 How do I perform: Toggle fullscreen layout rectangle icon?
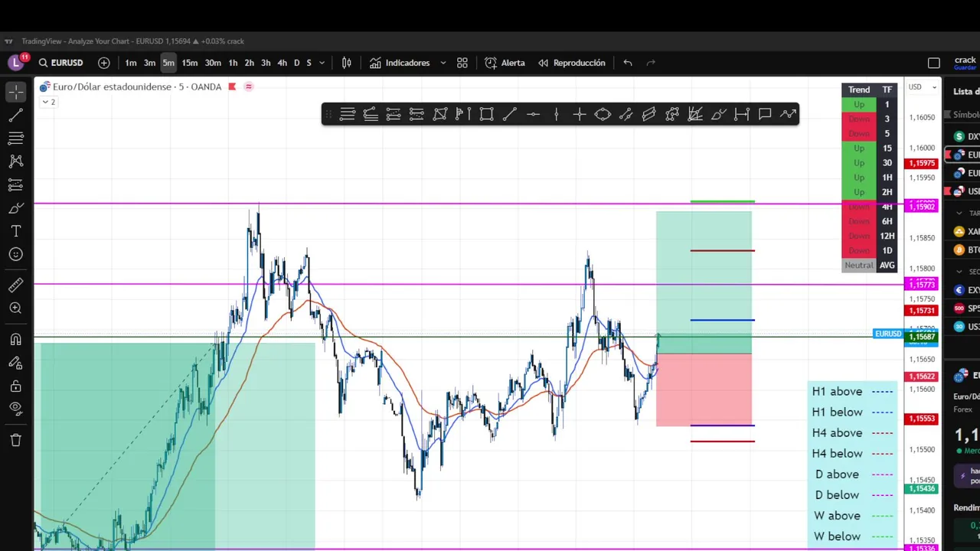click(934, 63)
